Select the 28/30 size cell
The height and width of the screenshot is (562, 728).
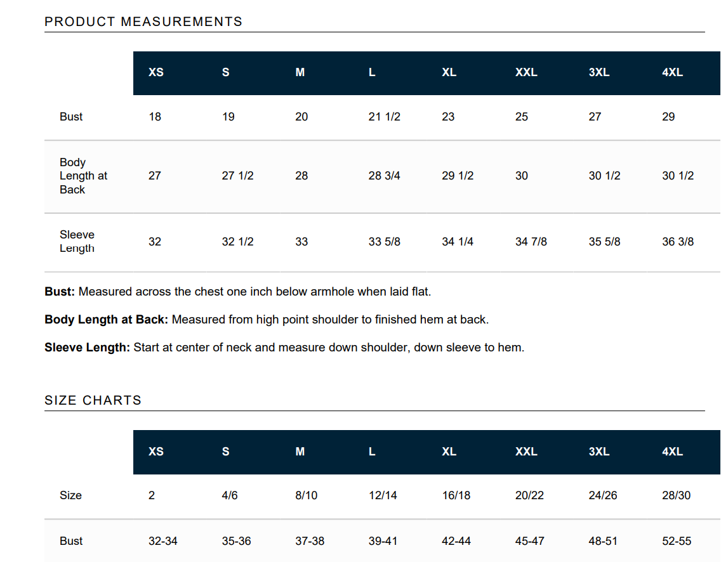(x=676, y=495)
